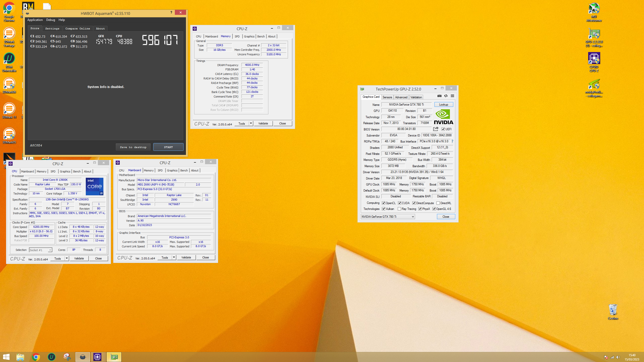Expand Tools dropdown arrow in CPU-Z Mainboard window
Screen dimensions: 644x362
tap(174, 257)
